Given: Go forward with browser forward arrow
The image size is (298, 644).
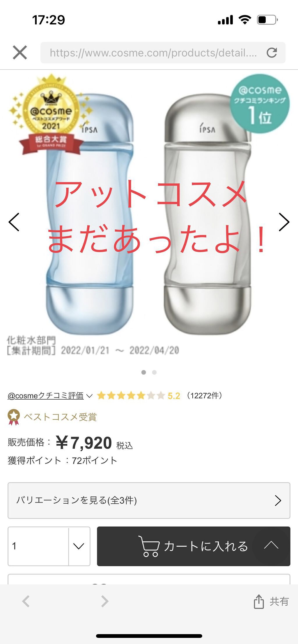Looking at the screenshot, I should pyautogui.click(x=104, y=601).
